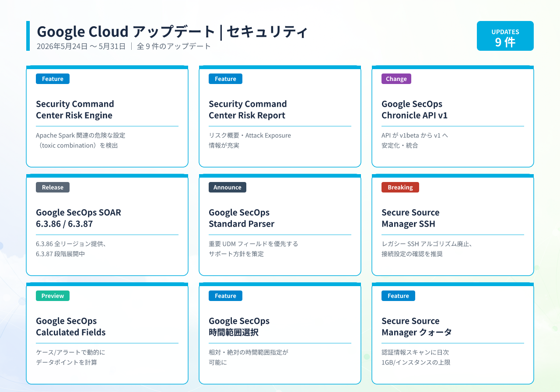The image size is (560, 392).
Task: Click リスク概要・Attack Exposure description
Action: (250, 140)
